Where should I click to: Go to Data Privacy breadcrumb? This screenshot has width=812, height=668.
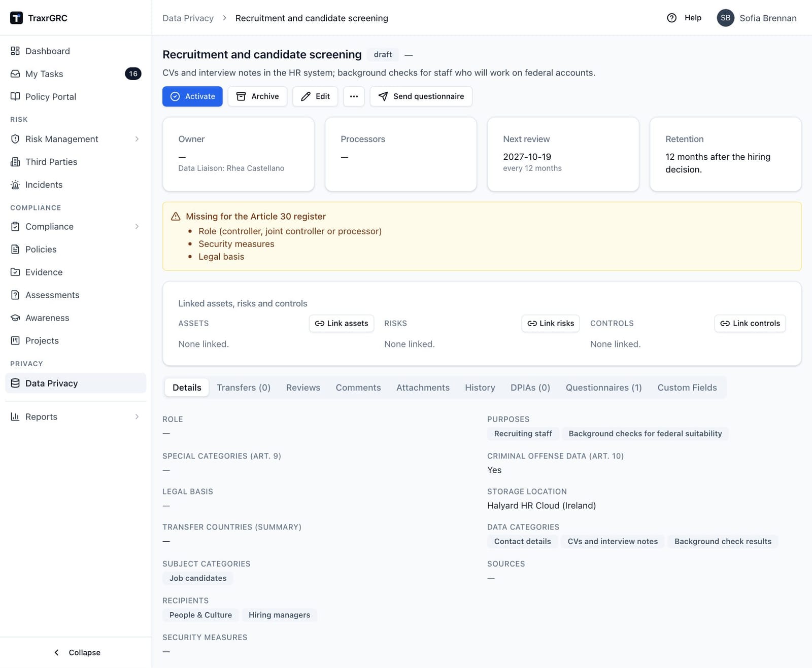(188, 18)
